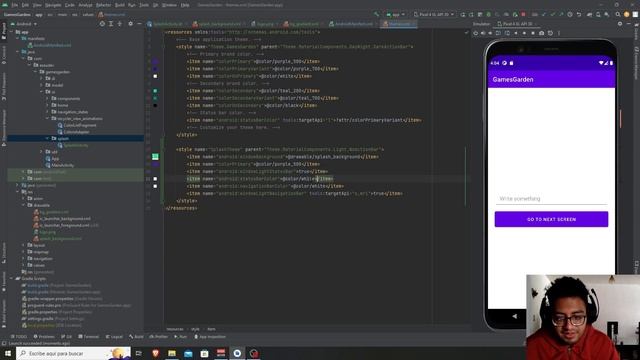Open the Build menu
Image resolution: width=640 pixels, height=360 pixels.
120,5
